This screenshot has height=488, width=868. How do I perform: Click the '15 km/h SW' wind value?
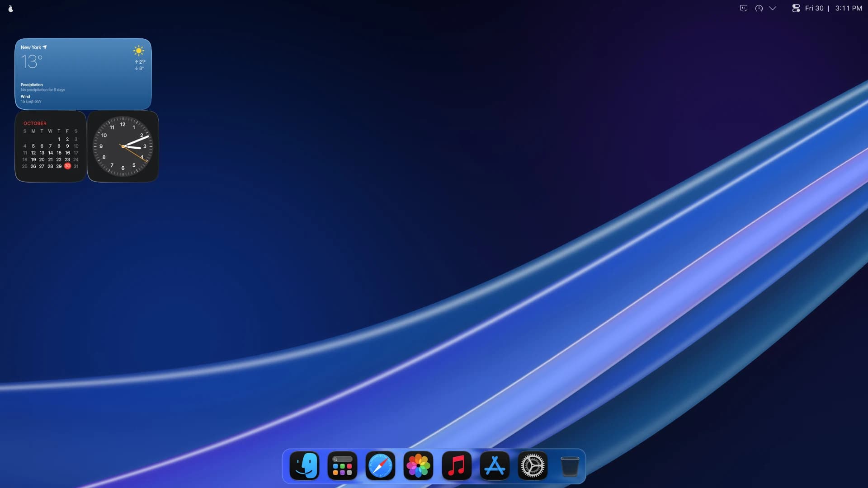pyautogui.click(x=31, y=102)
